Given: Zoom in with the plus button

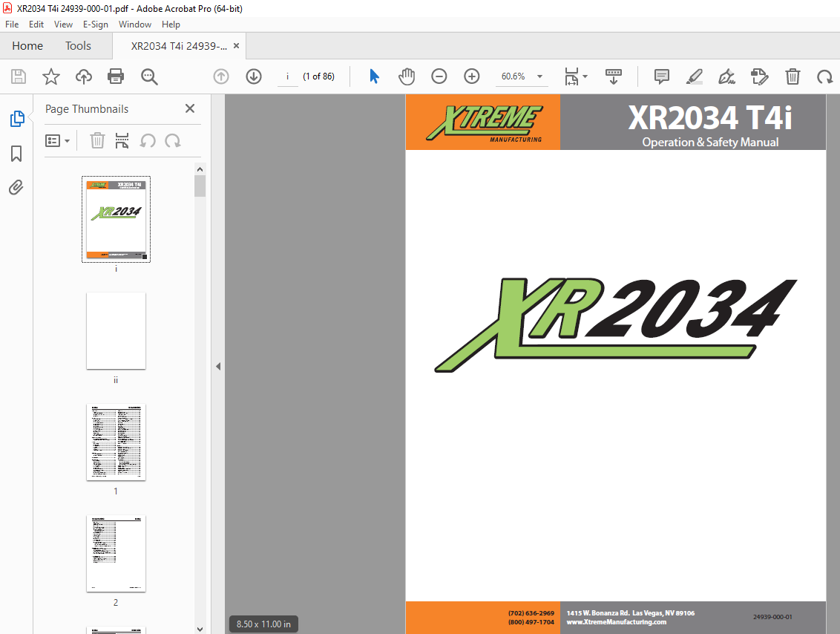Looking at the screenshot, I should (x=471, y=76).
